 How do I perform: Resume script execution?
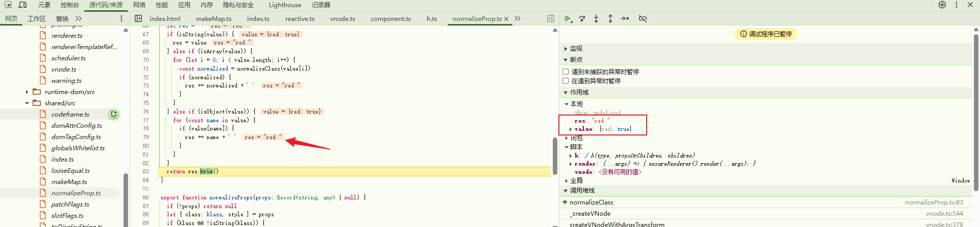pos(568,18)
